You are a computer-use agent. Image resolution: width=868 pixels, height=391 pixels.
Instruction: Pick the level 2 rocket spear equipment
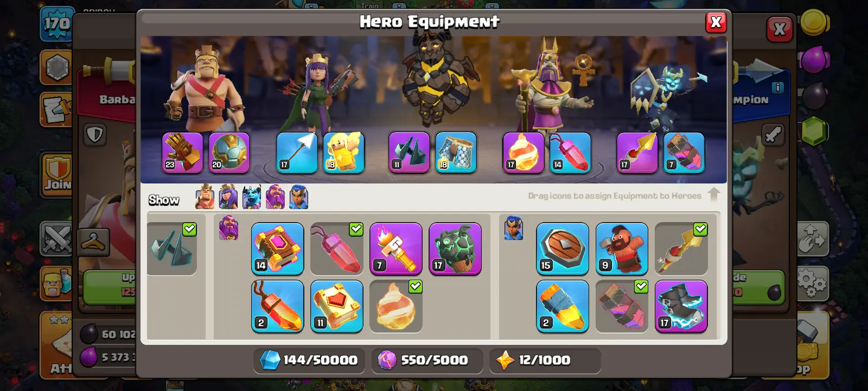pyautogui.click(x=563, y=306)
